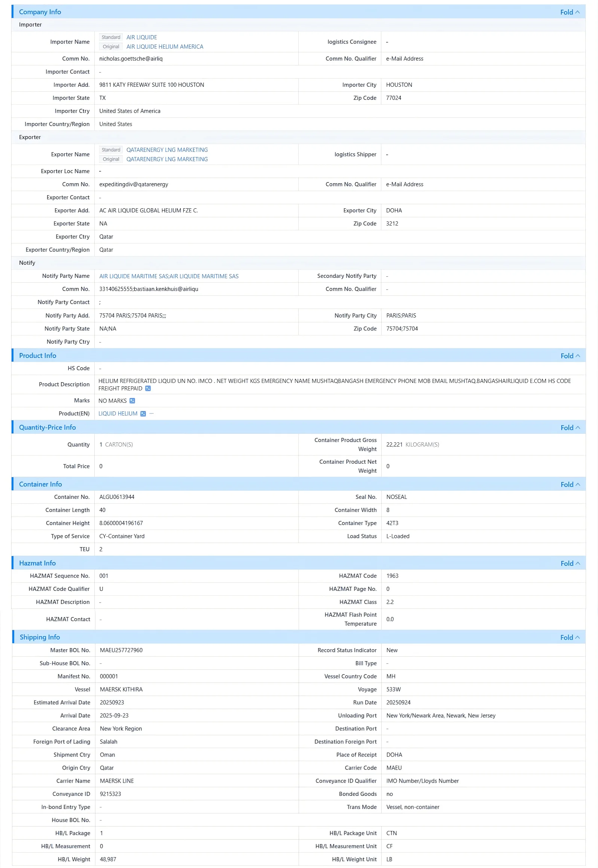Image resolution: width=598 pixels, height=868 pixels.
Task: Open standard importer AIR LIQUIDE link
Action: [x=141, y=37]
